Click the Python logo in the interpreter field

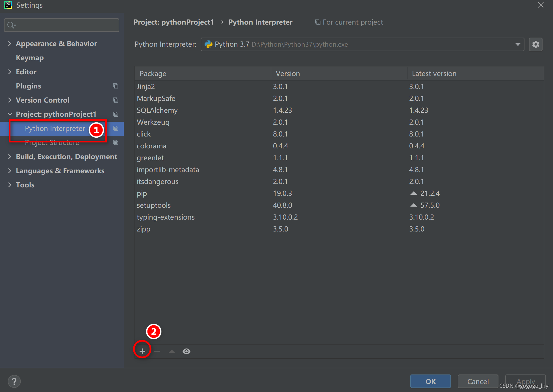[208, 44]
